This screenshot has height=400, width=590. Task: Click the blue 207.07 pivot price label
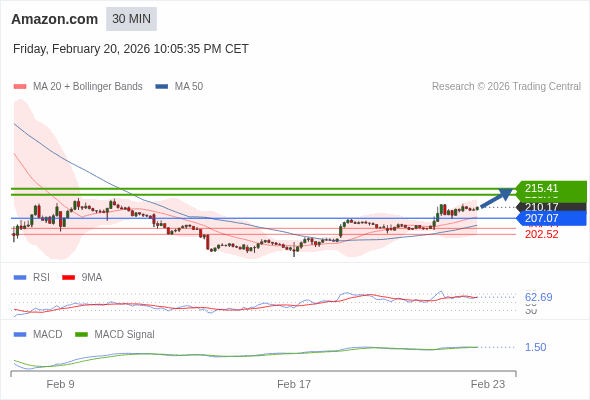pos(551,218)
